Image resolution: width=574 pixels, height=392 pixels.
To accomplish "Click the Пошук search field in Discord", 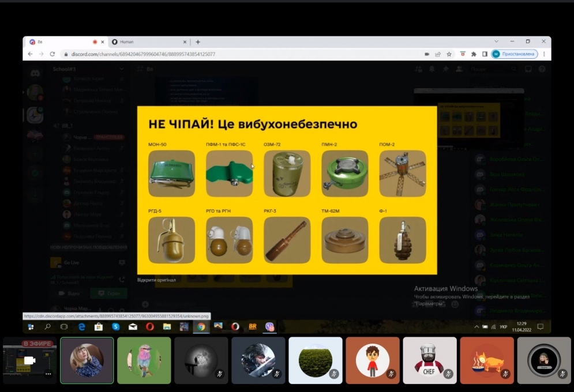I will [x=494, y=69].
